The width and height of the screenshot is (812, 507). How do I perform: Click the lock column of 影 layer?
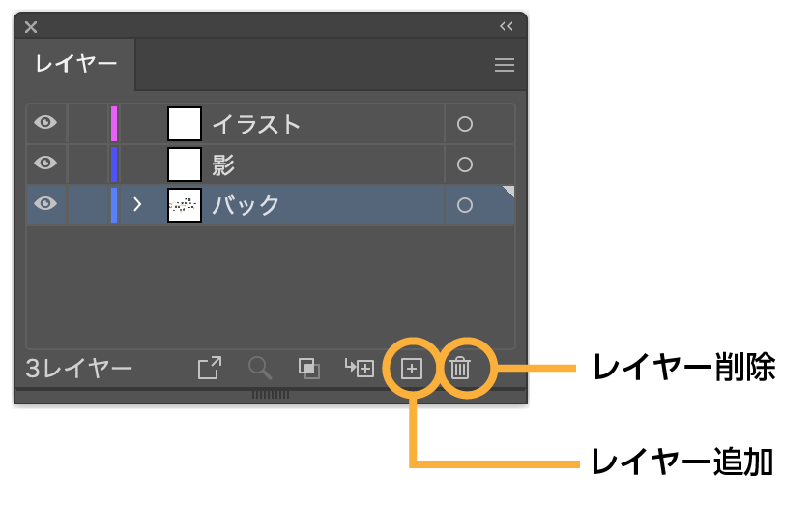tap(88, 164)
